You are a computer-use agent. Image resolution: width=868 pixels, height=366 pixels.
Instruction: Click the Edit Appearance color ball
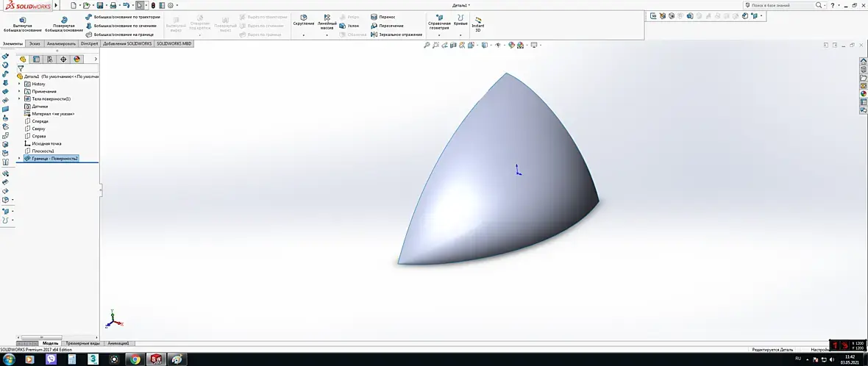pos(511,46)
